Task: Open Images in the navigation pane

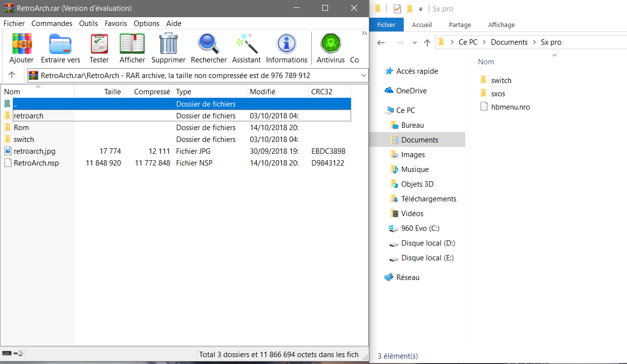Action: [x=413, y=155]
